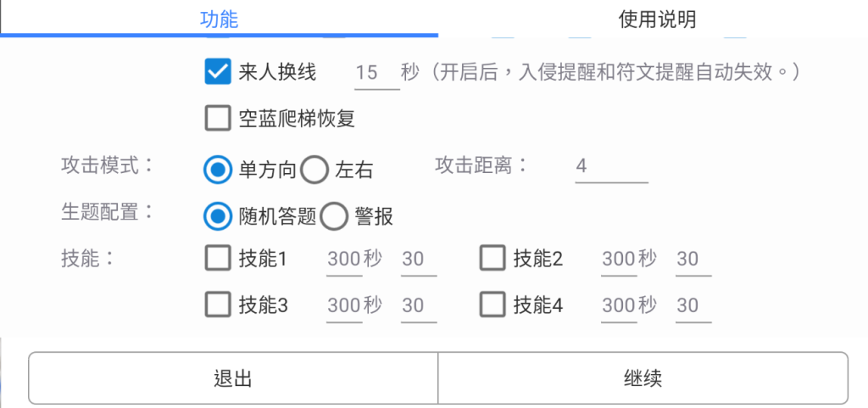Click the 继续 button
Screen dimensions: 868x408
point(643,378)
